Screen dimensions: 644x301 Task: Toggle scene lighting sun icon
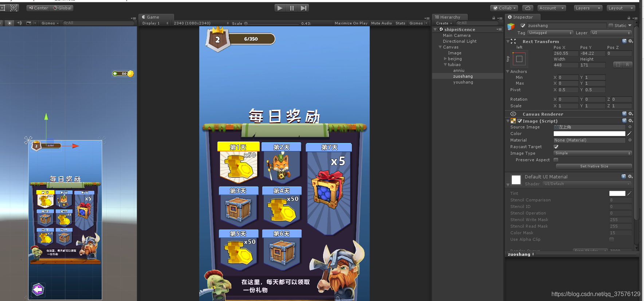coord(9,23)
